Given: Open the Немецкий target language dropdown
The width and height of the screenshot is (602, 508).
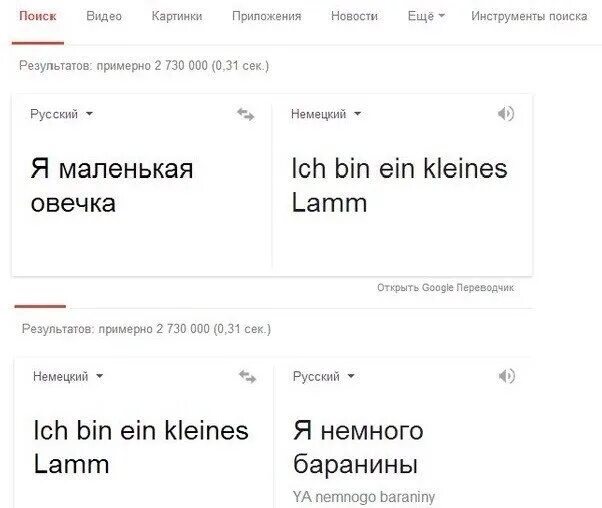Looking at the screenshot, I should click(326, 114).
